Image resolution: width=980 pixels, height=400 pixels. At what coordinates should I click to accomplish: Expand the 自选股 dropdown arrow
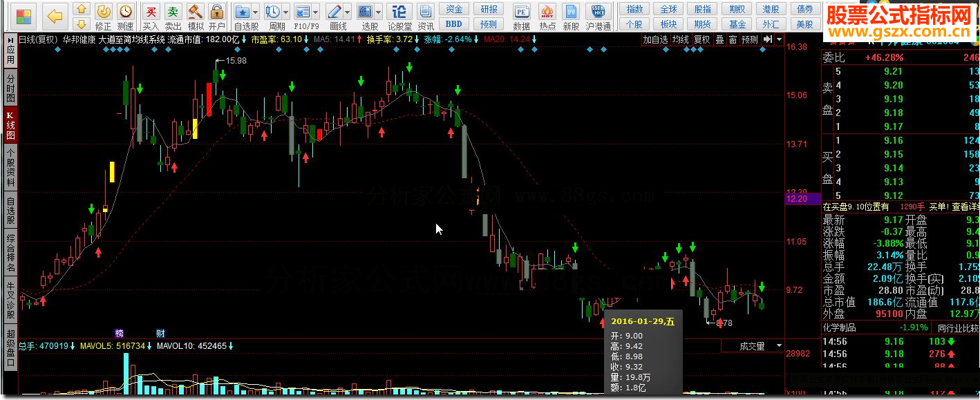coord(256,12)
